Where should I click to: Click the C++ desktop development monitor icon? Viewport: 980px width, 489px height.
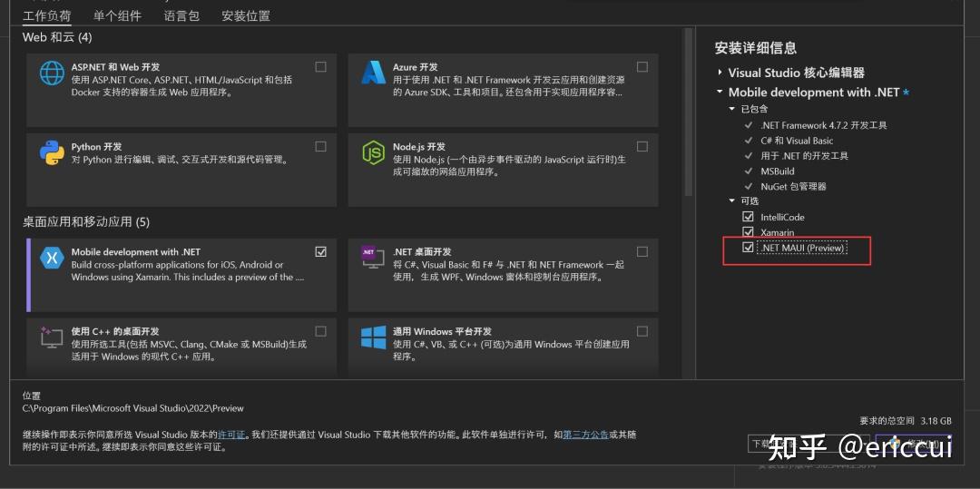[x=52, y=337]
